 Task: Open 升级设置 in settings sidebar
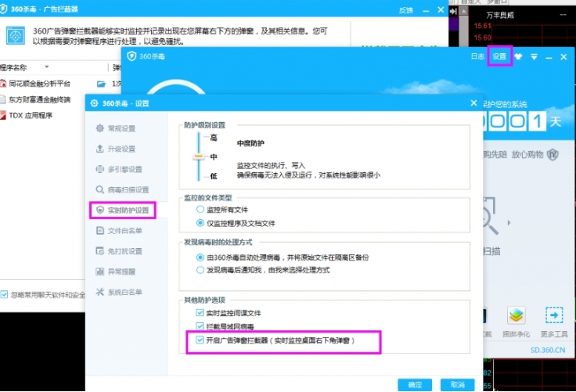(x=116, y=149)
